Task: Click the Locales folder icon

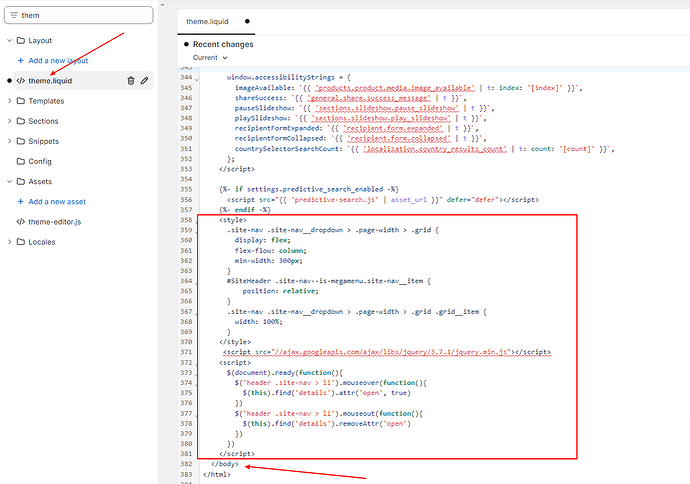Action: click(x=21, y=242)
